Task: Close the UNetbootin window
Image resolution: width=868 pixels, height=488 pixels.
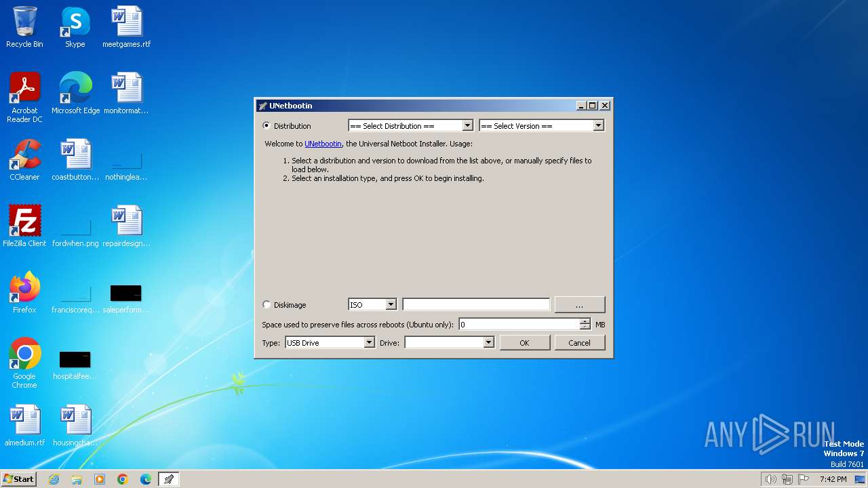Action: 605,106
